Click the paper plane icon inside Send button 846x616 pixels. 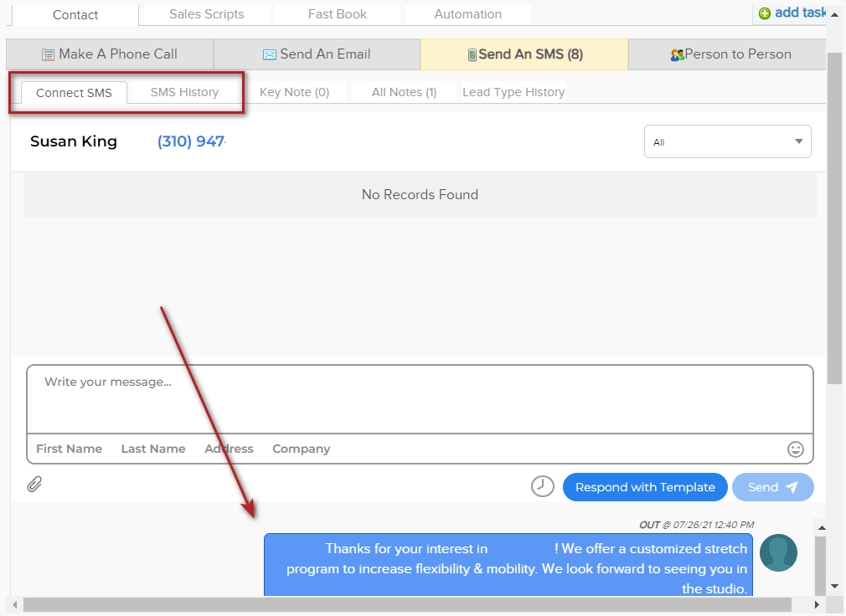pos(792,486)
